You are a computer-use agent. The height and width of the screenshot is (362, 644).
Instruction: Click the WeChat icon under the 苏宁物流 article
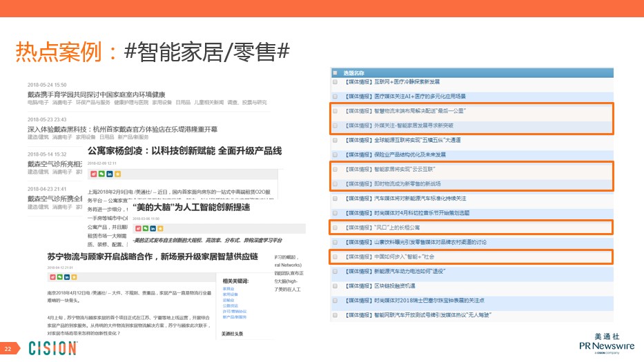pyautogui.click(x=59, y=277)
